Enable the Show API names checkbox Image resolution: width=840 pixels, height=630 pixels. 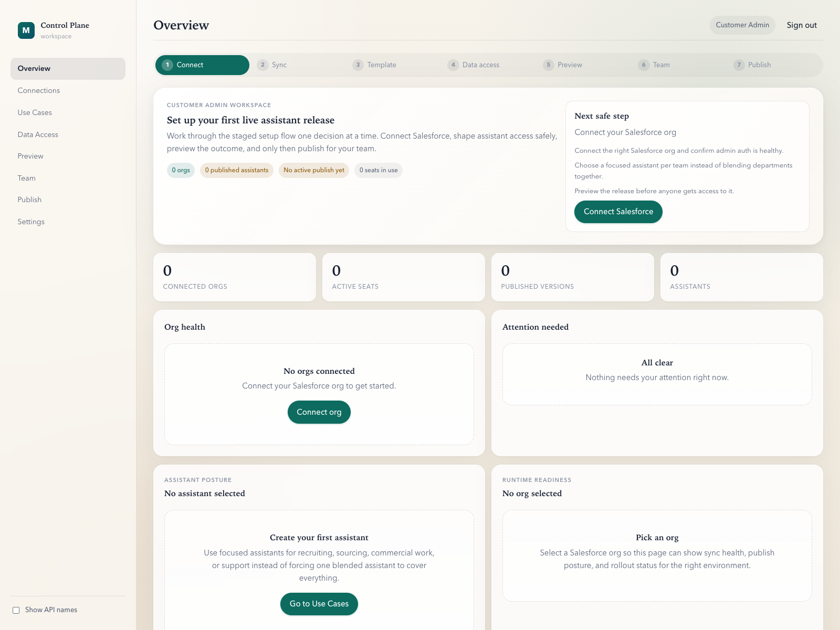click(16, 610)
